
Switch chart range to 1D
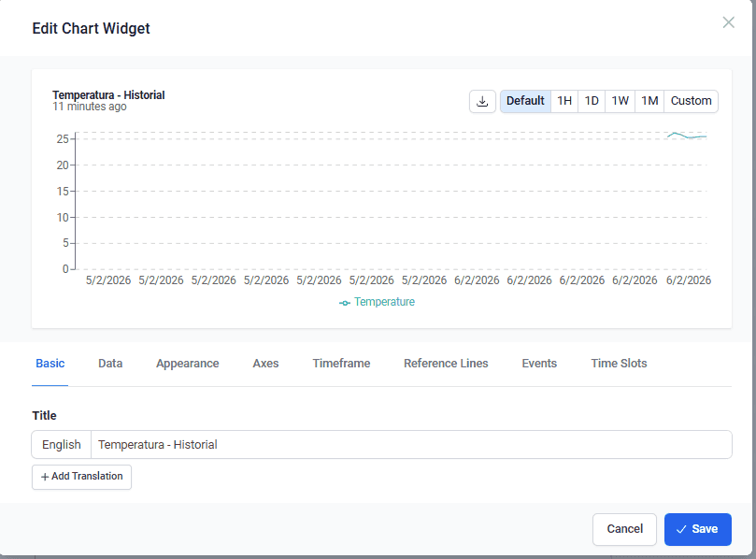pos(592,101)
